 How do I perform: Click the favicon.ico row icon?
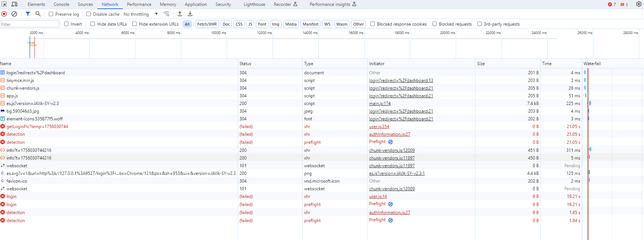[3, 181]
